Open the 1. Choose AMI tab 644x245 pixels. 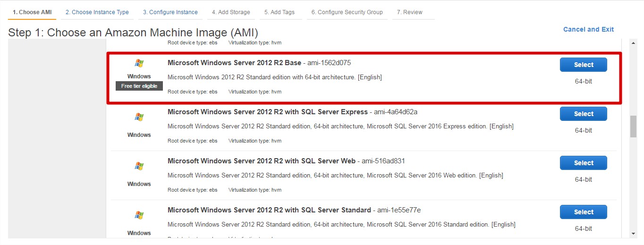coord(32,12)
